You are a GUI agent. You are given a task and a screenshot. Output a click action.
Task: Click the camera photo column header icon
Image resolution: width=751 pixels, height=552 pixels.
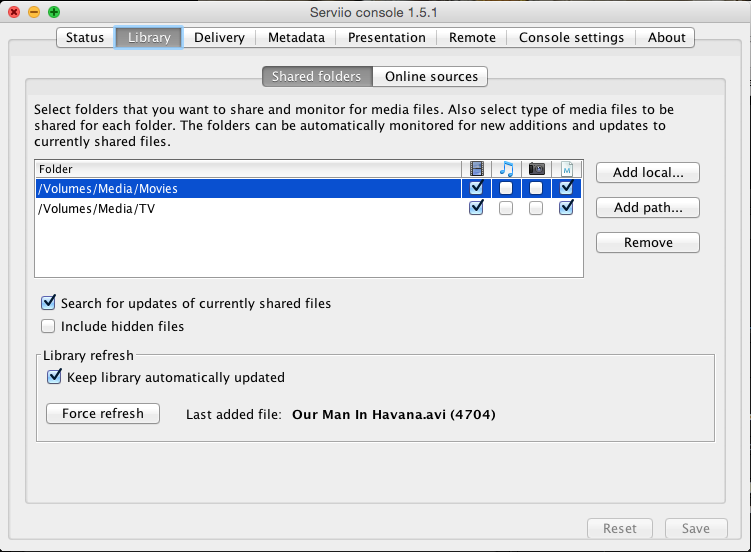pos(537,169)
